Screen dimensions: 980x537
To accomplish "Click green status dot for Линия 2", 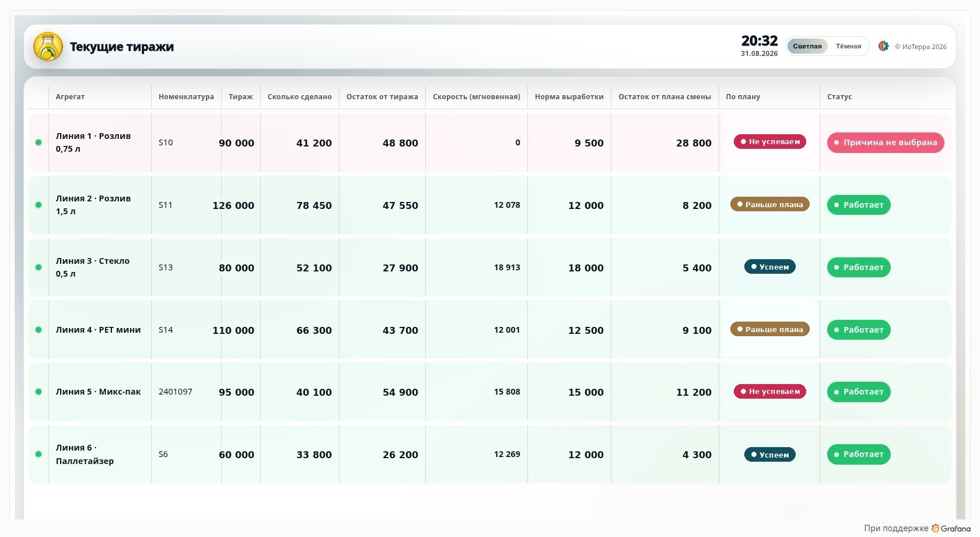I will pyautogui.click(x=38, y=205).
